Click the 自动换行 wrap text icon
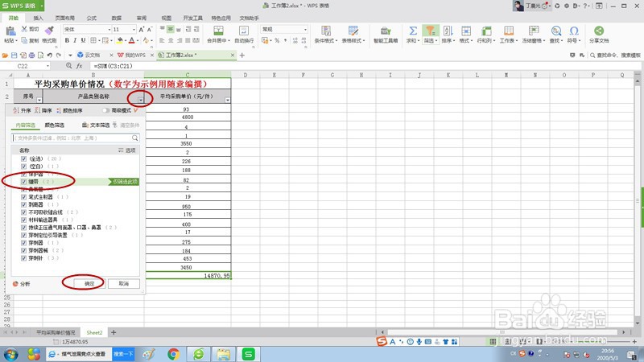The width and height of the screenshot is (644, 362). 244,31
